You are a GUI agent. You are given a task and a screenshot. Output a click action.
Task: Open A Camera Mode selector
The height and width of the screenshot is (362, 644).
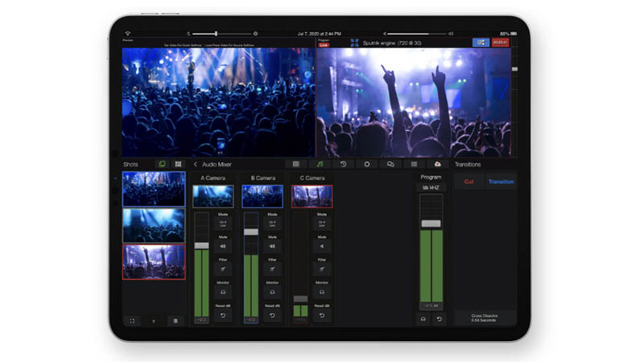click(x=224, y=224)
